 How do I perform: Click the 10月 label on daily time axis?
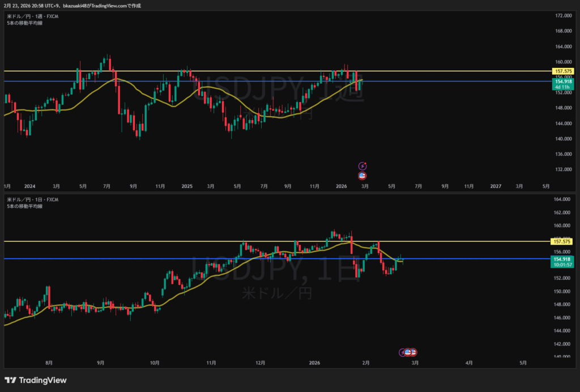(x=155, y=363)
